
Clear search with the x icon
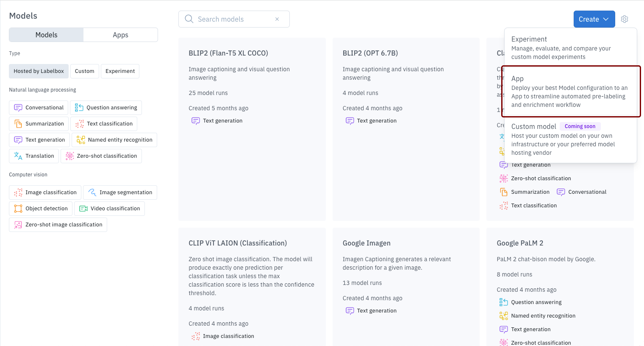(277, 19)
